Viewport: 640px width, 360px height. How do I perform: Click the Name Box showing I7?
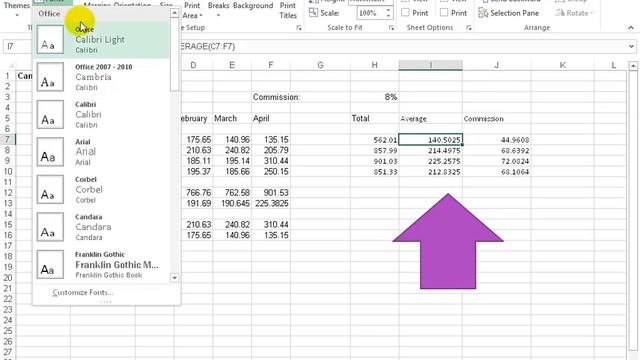17,46
